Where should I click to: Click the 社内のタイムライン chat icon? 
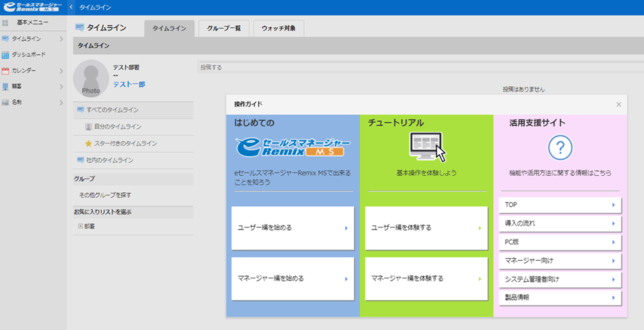click(x=81, y=160)
